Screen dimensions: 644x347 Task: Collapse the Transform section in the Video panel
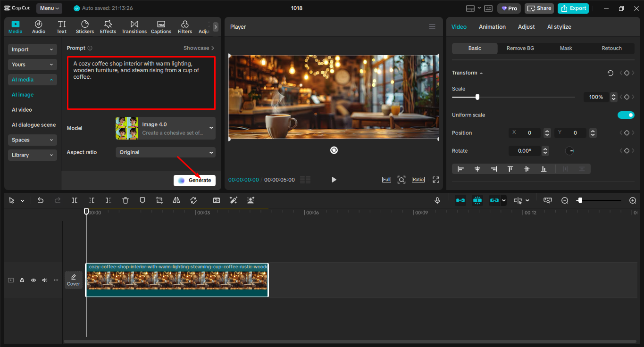481,73
